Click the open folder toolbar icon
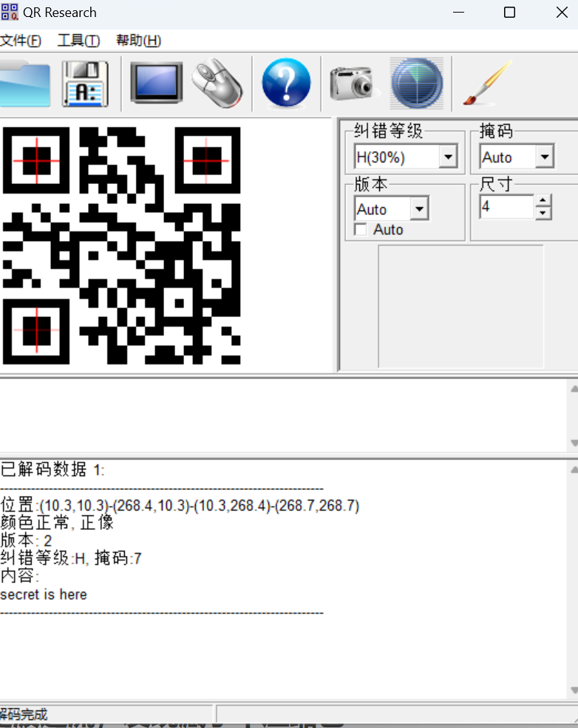 [24, 84]
